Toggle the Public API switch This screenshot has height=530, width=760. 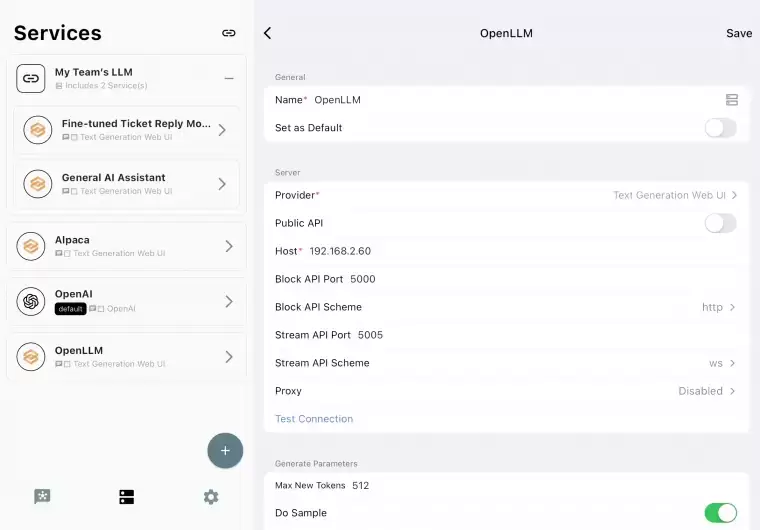[x=720, y=223]
